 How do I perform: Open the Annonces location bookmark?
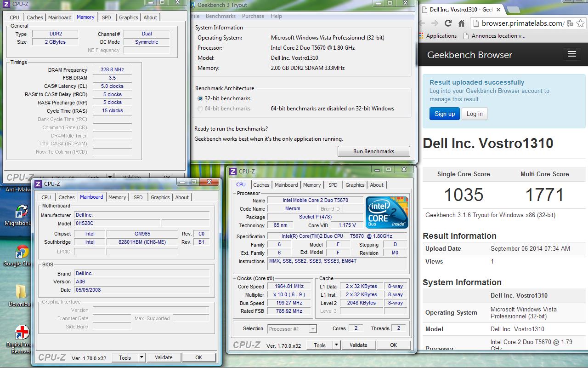coord(494,36)
